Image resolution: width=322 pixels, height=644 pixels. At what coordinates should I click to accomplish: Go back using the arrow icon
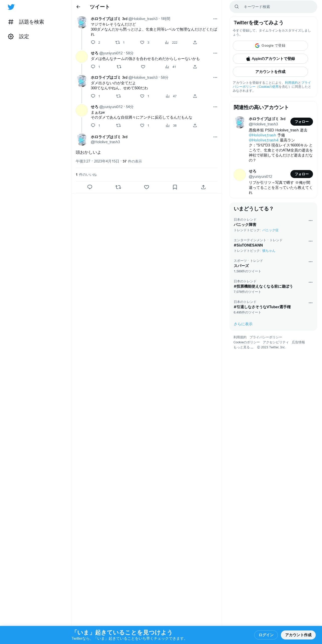78,7
